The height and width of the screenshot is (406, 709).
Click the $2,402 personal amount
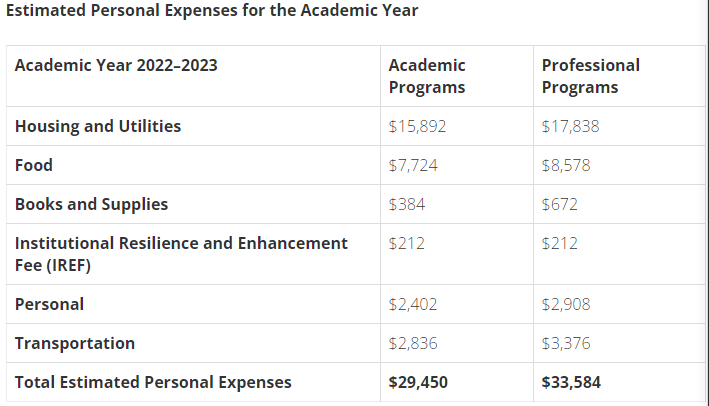[413, 304]
